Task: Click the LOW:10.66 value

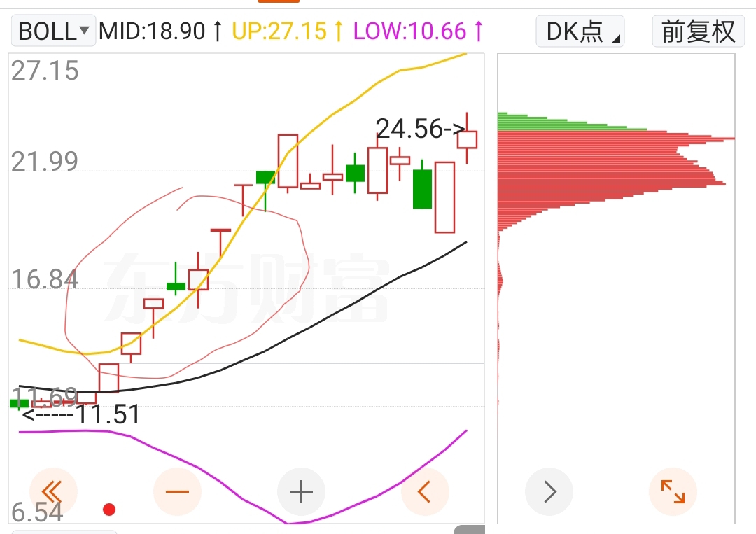Action: point(418,31)
